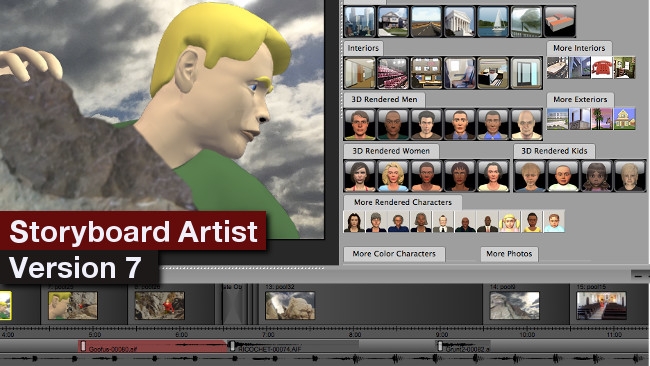The width and height of the screenshot is (650, 366).
Task: Open the More Rendered Characters tab
Action: click(403, 202)
